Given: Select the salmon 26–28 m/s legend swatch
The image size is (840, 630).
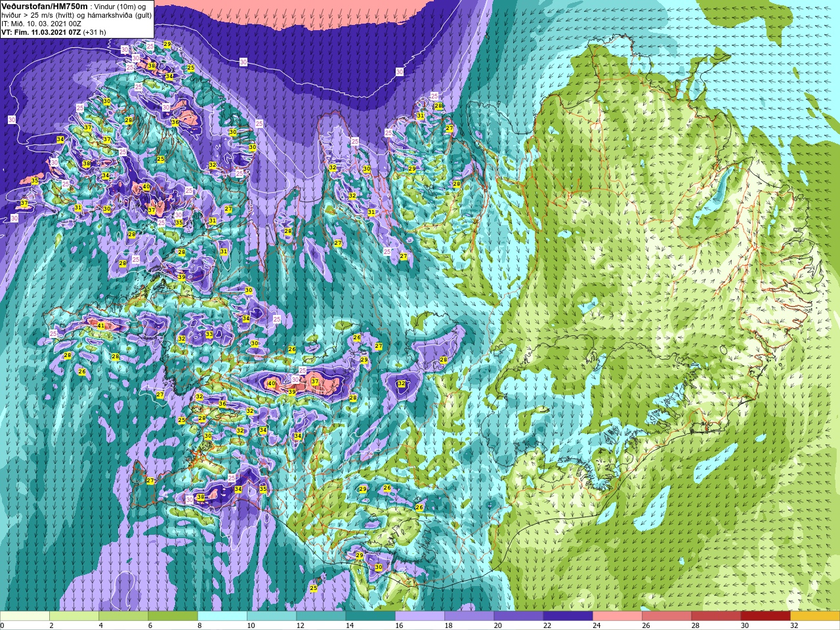Looking at the screenshot, I should tap(667, 616).
